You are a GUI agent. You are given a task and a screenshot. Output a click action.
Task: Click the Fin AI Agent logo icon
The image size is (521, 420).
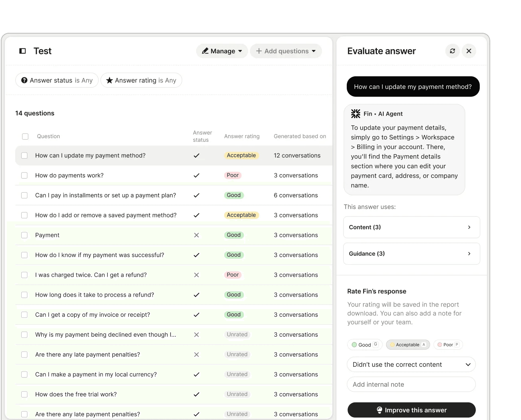[356, 114]
